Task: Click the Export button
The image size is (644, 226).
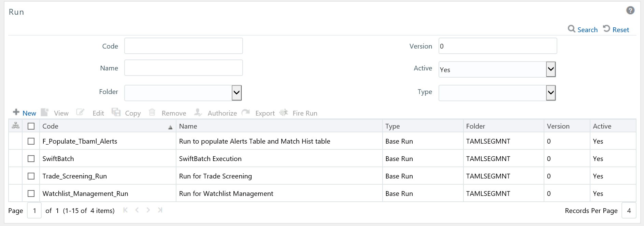Action: (264, 113)
